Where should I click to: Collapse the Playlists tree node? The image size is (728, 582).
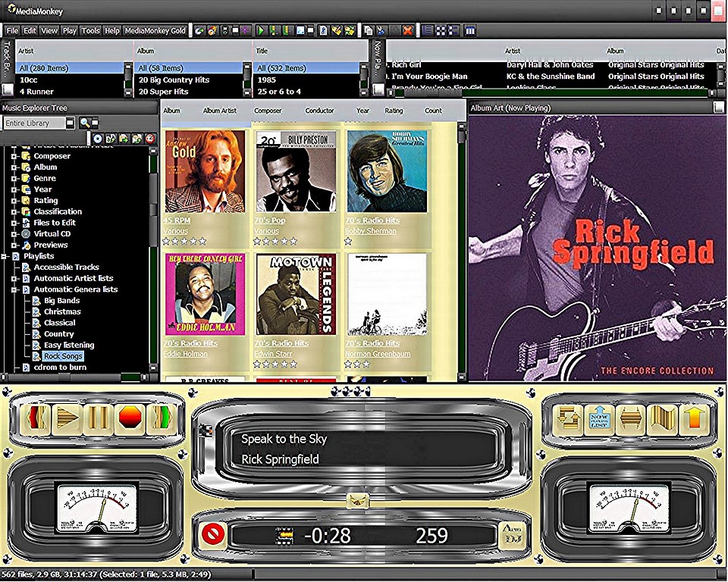(x=5, y=256)
